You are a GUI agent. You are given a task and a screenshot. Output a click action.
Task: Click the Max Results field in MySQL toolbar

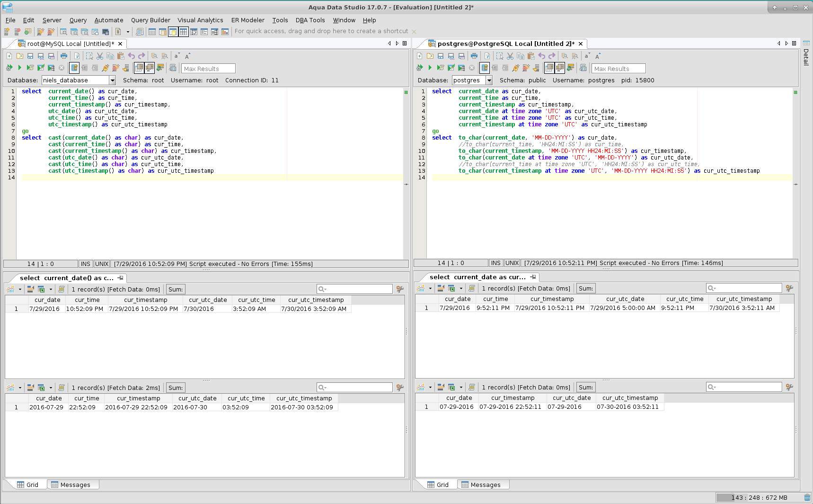pos(208,69)
